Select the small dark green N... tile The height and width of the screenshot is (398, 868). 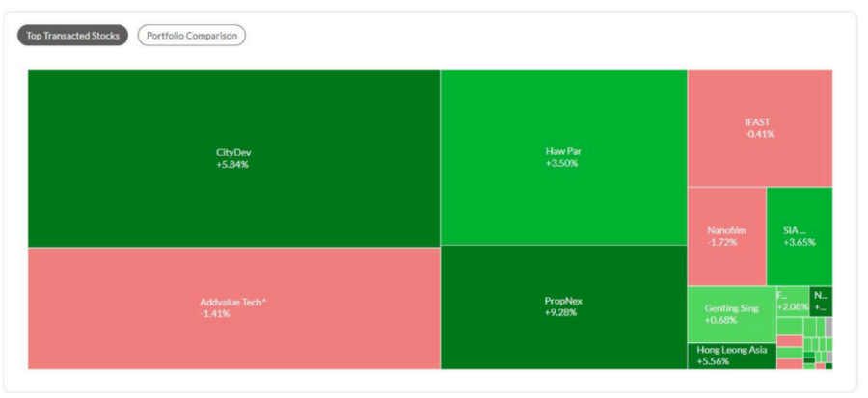click(x=821, y=300)
